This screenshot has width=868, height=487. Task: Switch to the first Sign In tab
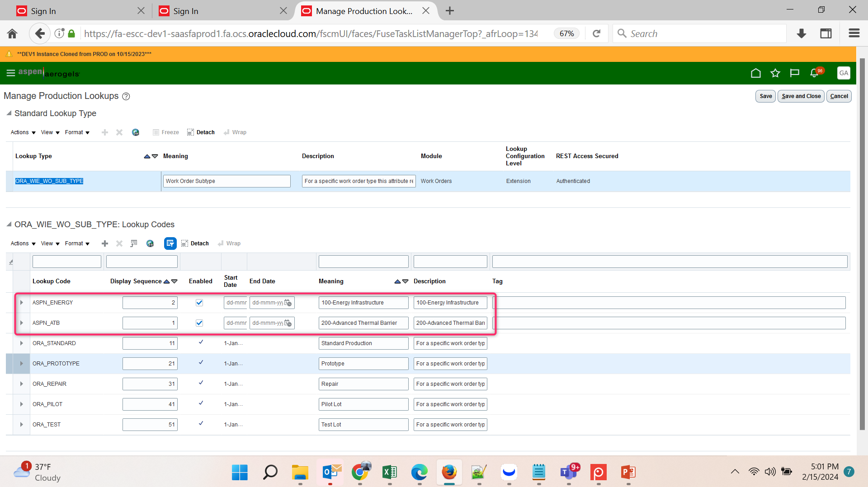coord(72,10)
